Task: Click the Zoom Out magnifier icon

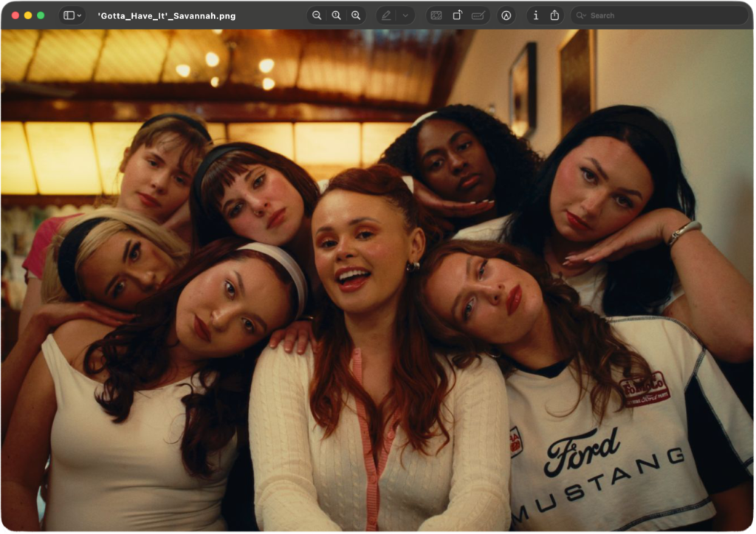Action: [x=317, y=16]
